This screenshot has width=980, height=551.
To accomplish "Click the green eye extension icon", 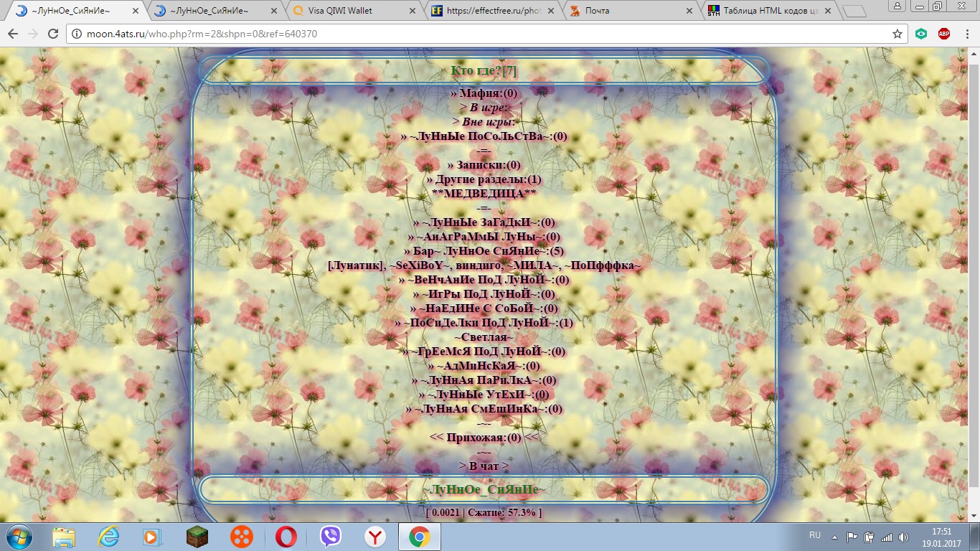I will pyautogui.click(x=921, y=34).
